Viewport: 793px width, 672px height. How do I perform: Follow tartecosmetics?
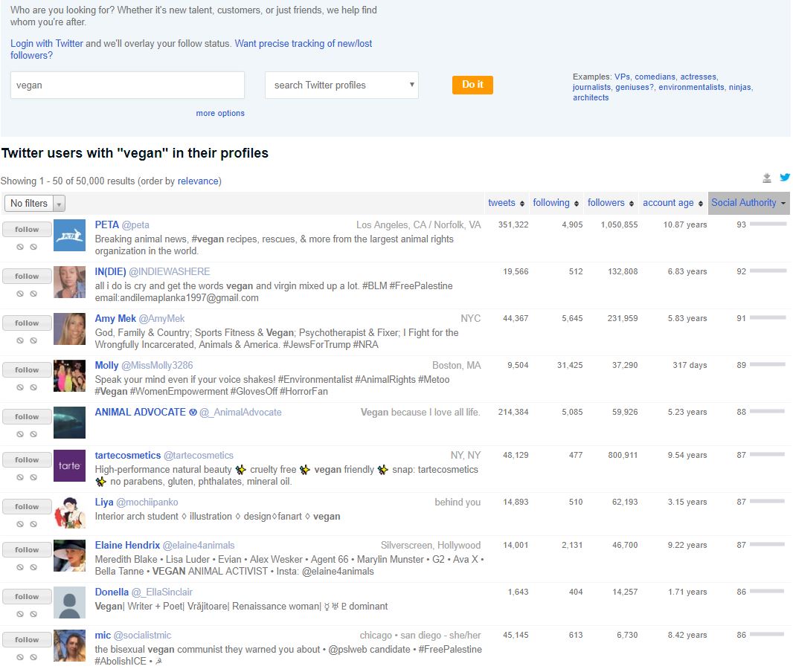pyautogui.click(x=27, y=460)
